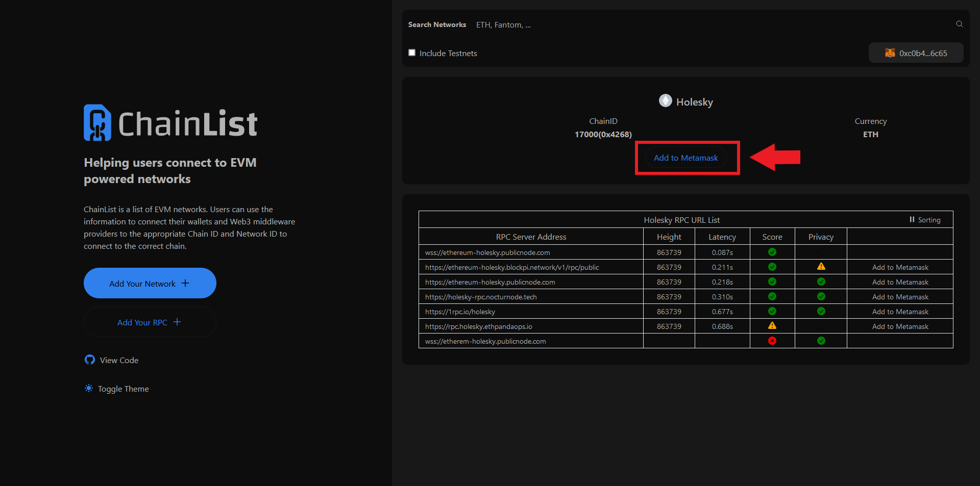980x486 pixels.
Task: Add holesky-rpc.nocturnode.tech to Metamask
Action: 900,297
